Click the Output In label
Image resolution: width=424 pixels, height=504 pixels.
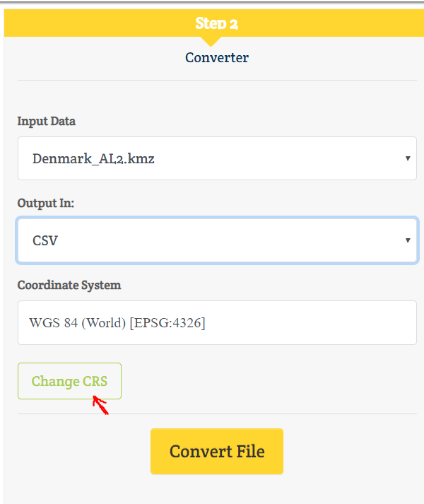[46, 203]
